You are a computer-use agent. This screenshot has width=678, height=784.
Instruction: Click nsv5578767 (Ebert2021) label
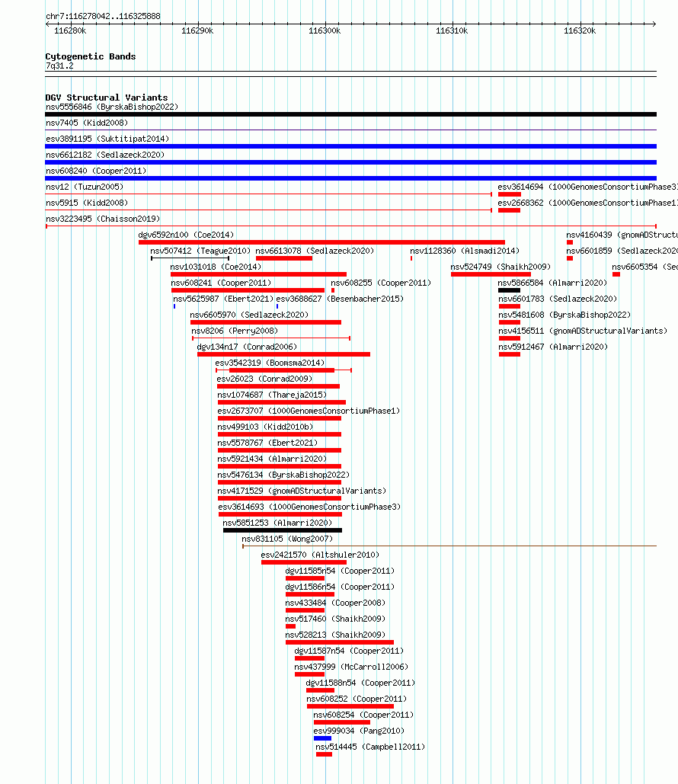267,443
